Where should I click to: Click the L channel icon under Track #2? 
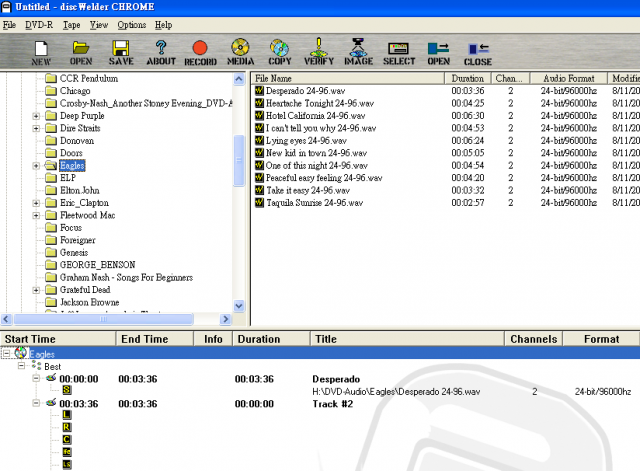point(67,415)
